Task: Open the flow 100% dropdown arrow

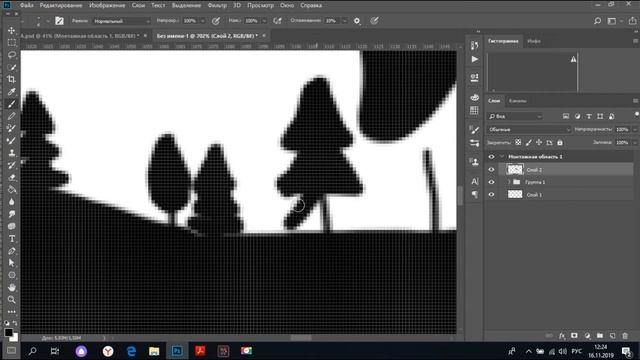Action: [x=264, y=21]
